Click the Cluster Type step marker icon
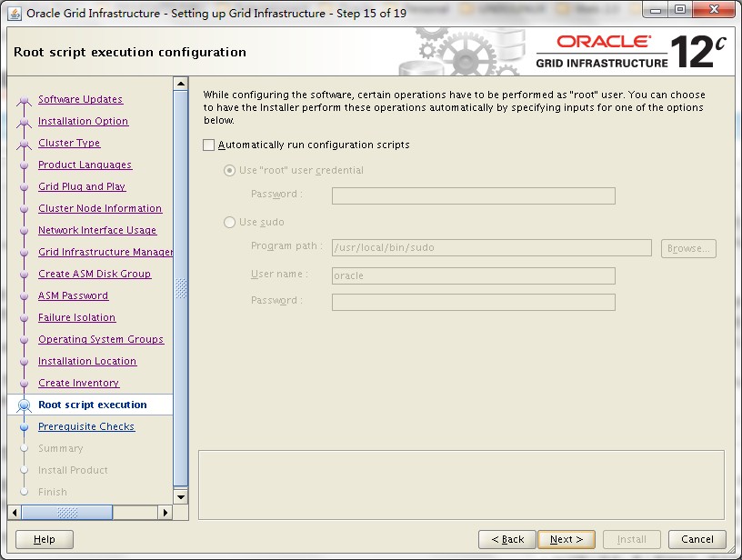Image resolution: width=742 pixels, height=560 pixels. click(x=25, y=144)
